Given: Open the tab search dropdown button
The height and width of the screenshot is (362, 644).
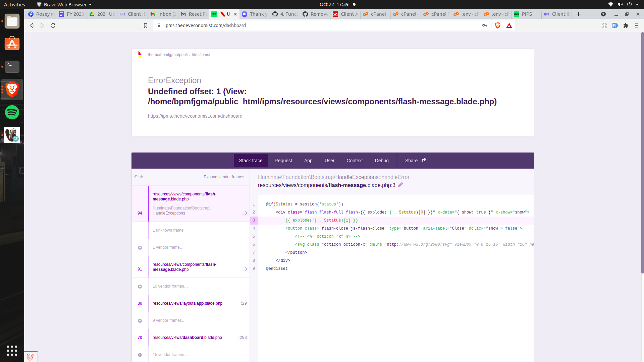Looking at the screenshot, I should coord(603,14).
